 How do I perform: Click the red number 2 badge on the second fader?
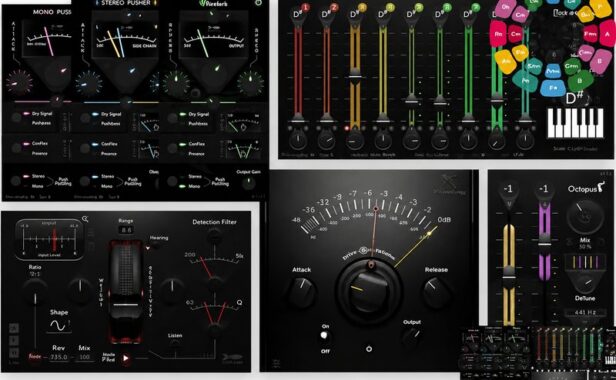[334, 7]
